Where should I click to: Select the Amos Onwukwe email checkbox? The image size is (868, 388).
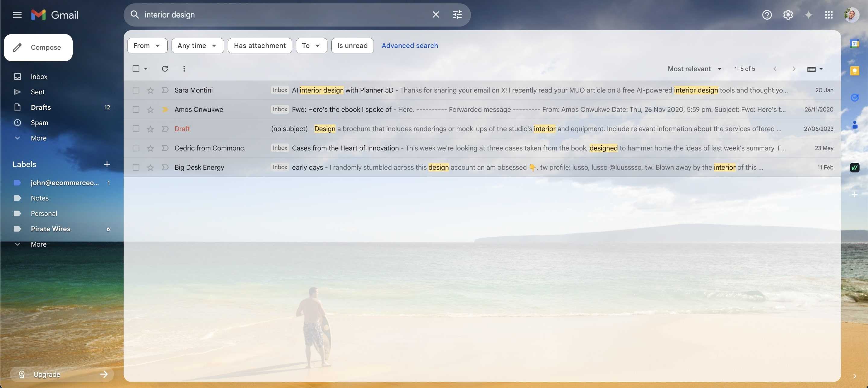tap(136, 109)
